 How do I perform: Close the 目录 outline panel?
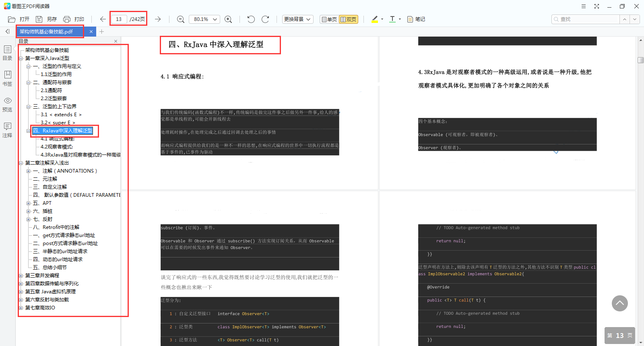(x=116, y=41)
